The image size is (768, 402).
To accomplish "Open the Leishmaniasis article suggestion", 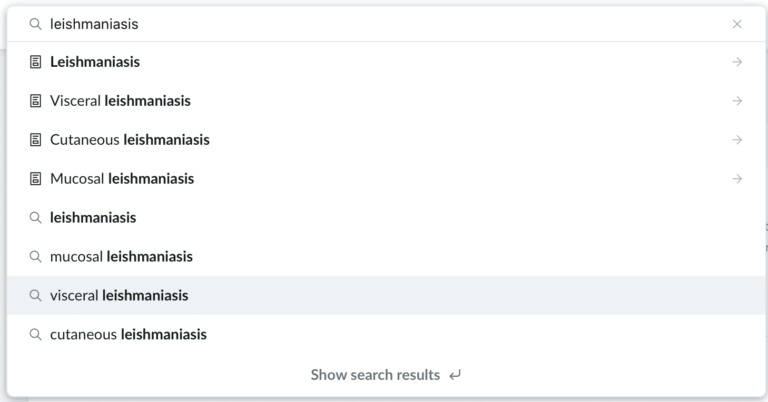I will point(95,62).
